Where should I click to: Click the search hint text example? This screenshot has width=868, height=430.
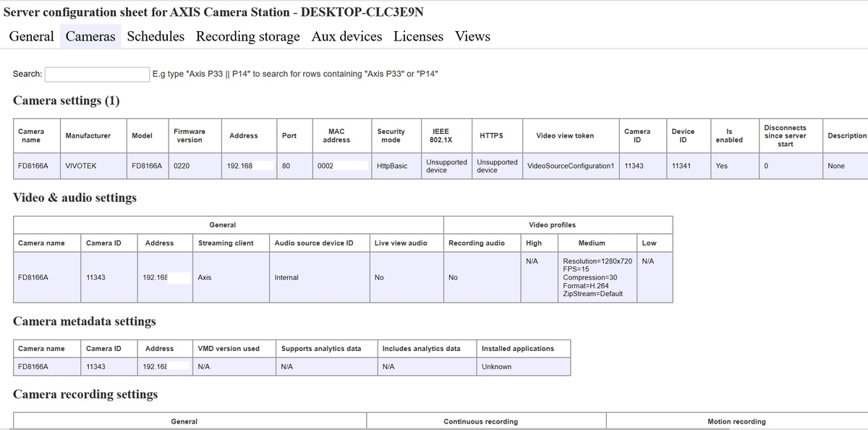click(x=295, y=74)
